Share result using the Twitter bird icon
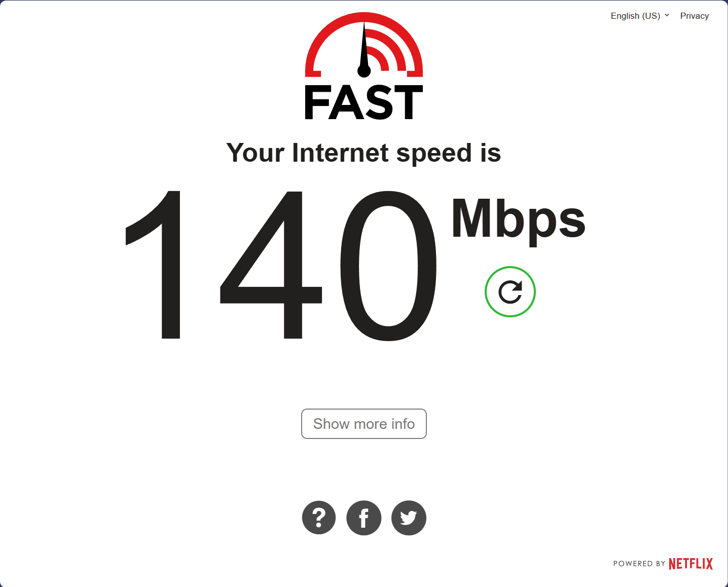Image resolution: width=728 pixels, height=587 pixels. tap(409, 518)
